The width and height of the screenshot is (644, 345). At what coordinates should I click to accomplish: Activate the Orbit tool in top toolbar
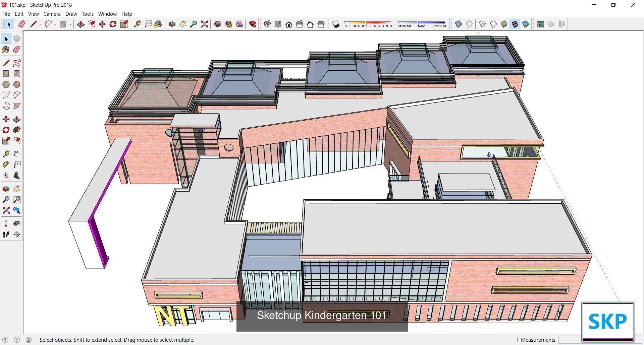click(x=172, y=24)
